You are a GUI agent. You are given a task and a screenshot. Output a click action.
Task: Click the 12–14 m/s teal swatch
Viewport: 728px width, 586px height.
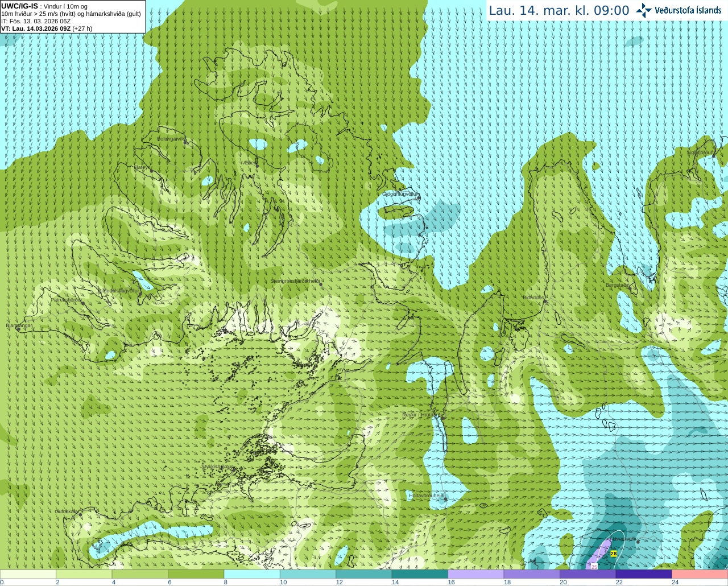point(364,574)
